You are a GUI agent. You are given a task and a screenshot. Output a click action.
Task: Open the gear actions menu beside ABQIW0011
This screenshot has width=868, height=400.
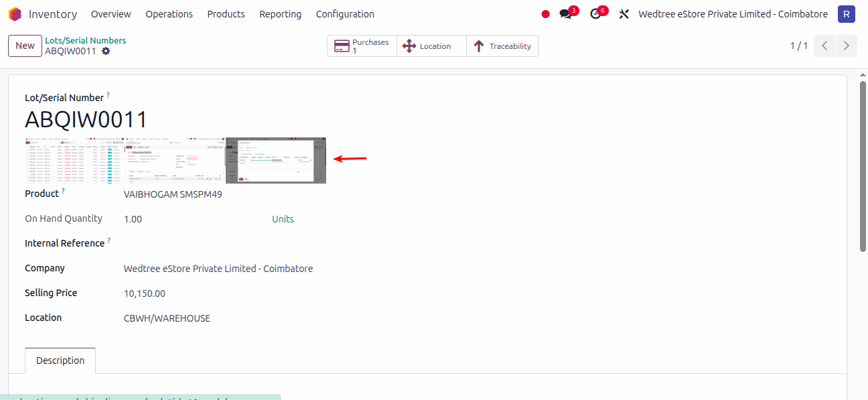coord(106,52)
